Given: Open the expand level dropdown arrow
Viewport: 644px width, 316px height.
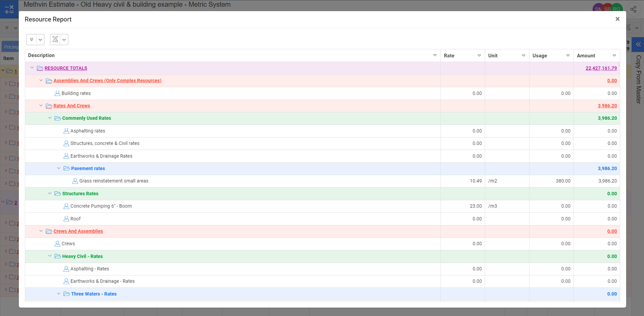Looking at the screenshot, I should point(40,40).
